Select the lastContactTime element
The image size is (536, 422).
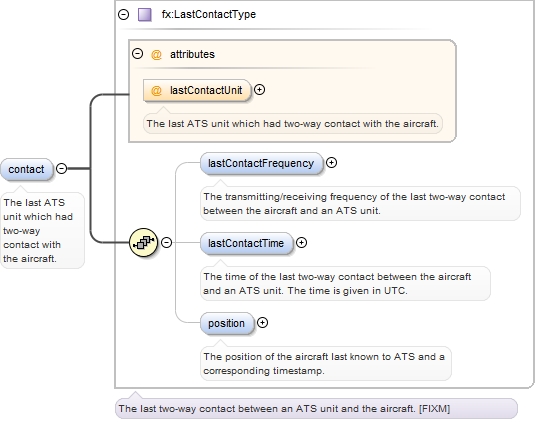[246, 243]
